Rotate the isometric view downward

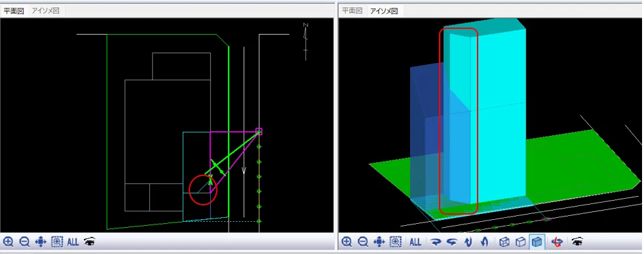(x=468, y=242)
